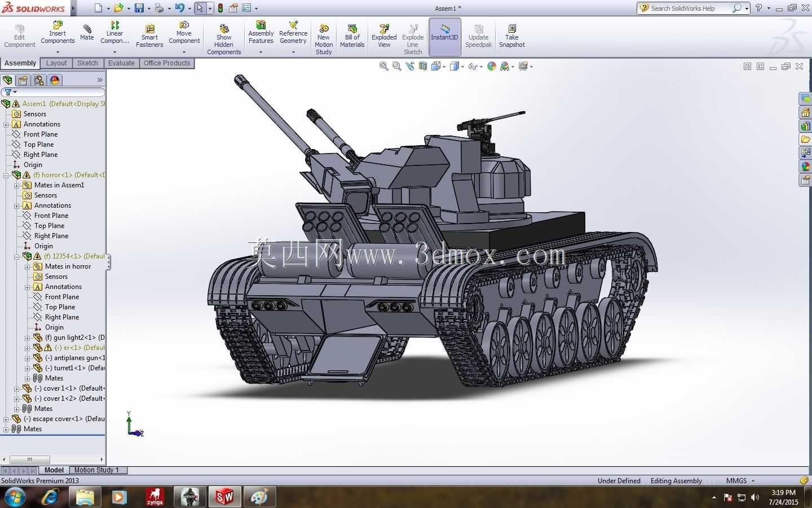Open File Explorer task pane tab
The image size is (812, 508).
805,139
